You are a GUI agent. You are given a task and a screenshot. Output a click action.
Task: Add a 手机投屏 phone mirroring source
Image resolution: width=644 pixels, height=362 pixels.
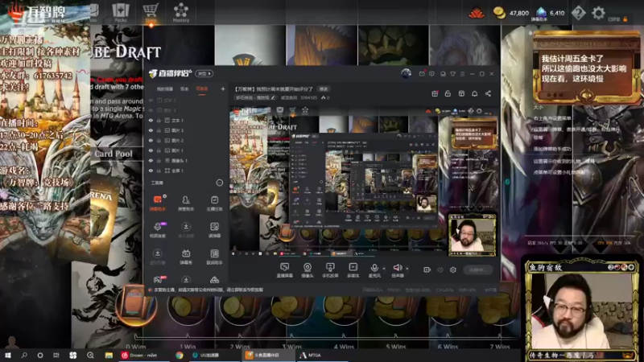(x=330, y=270)
